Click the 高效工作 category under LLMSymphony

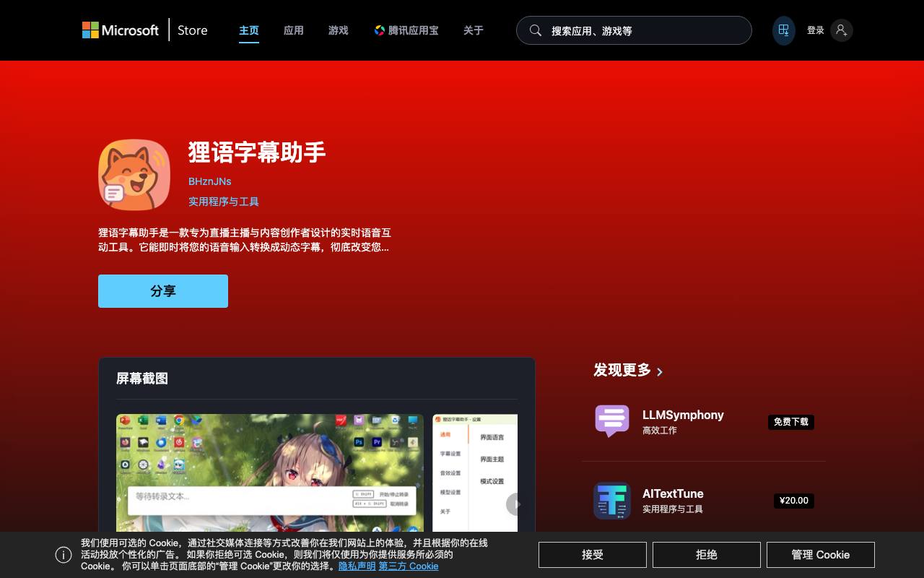click(660, 431)
